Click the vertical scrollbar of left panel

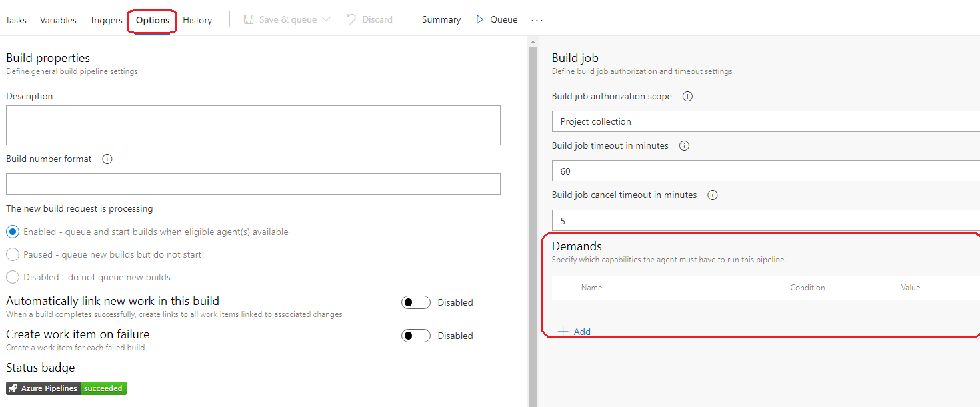click(x=532, y=220)
